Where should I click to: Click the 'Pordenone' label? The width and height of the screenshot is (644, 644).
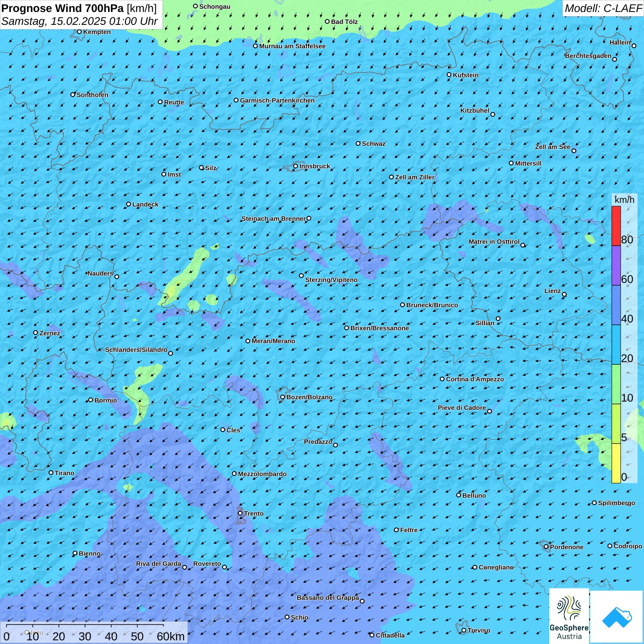567,547
